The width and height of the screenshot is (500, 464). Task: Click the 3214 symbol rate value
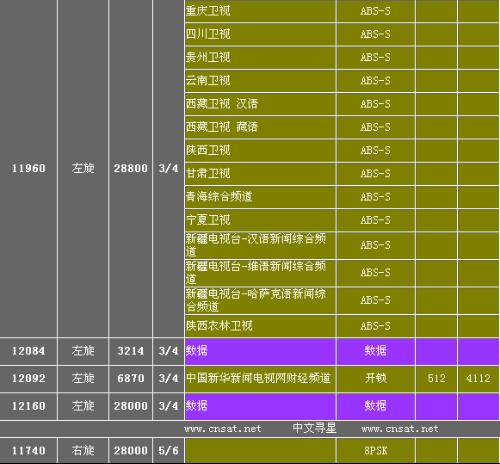pos(130,351)
